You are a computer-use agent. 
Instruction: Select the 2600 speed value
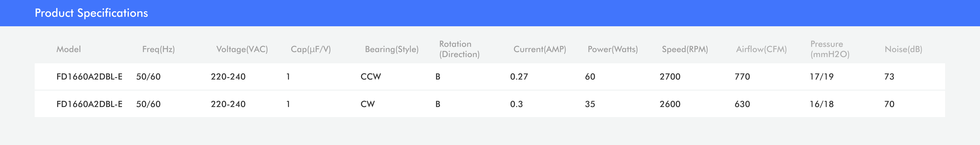tap(670, 104)
